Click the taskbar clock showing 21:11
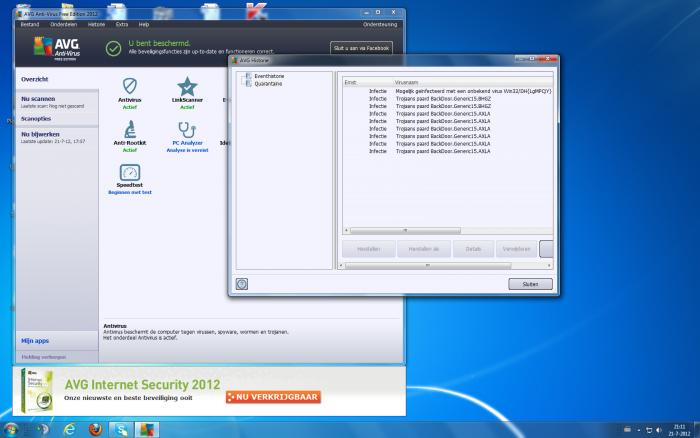The width and height of the screenshot is (700, 438). click(x=679, y=430)
